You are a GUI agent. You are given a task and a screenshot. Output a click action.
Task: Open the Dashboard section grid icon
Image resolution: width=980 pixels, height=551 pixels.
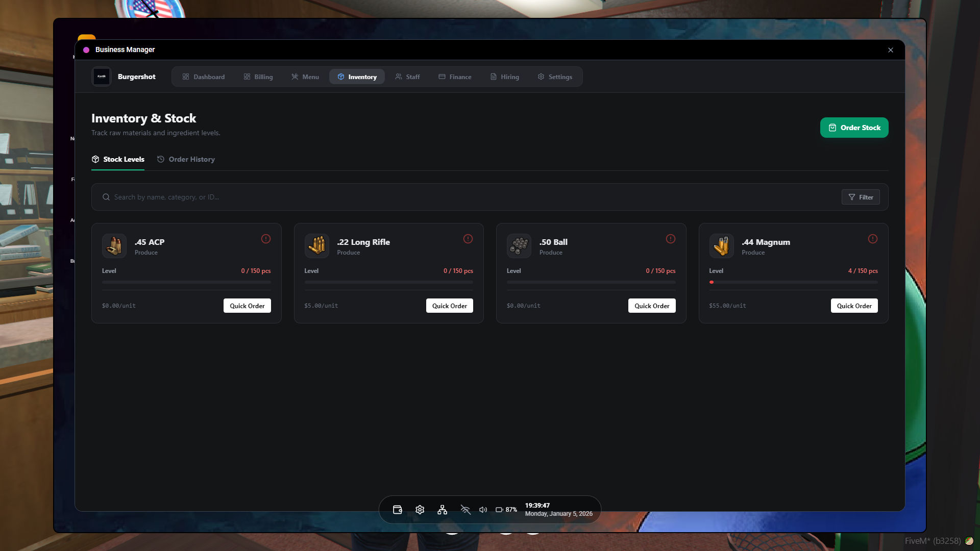[x=187, y=77]
